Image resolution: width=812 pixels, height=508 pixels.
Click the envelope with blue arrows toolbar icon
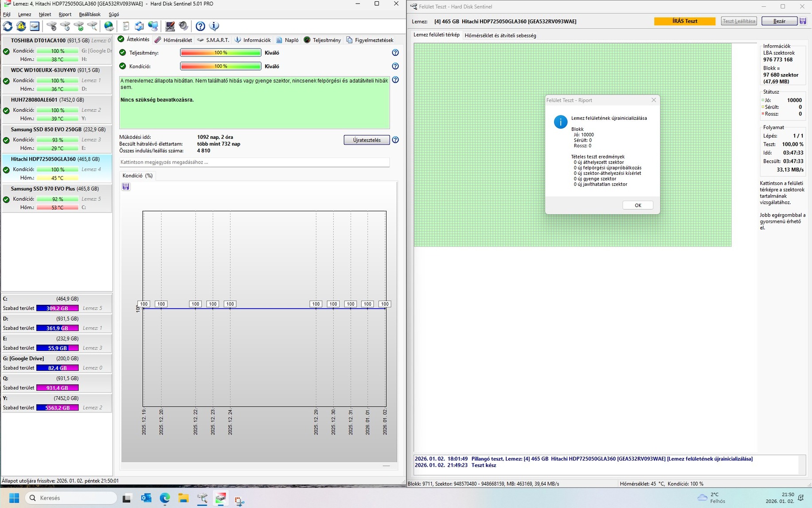pyautogui.click(x=139, y=26)
